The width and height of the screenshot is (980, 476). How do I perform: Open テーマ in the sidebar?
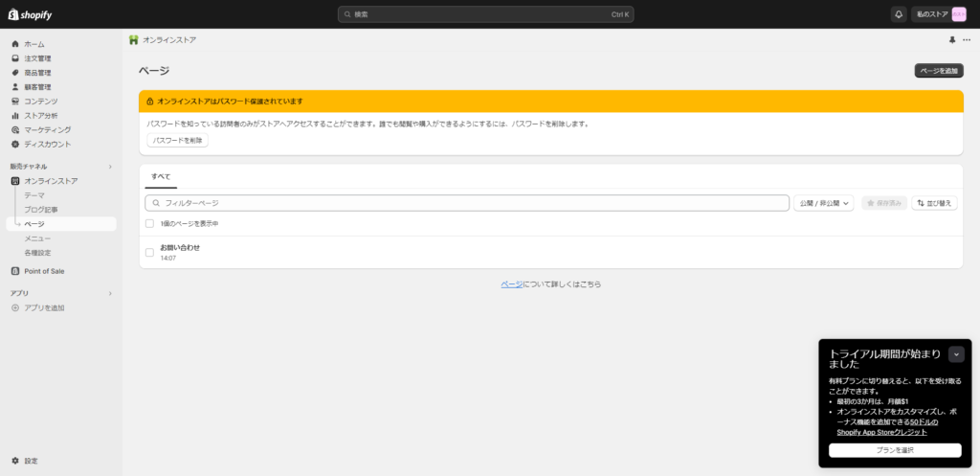[34, 195]
